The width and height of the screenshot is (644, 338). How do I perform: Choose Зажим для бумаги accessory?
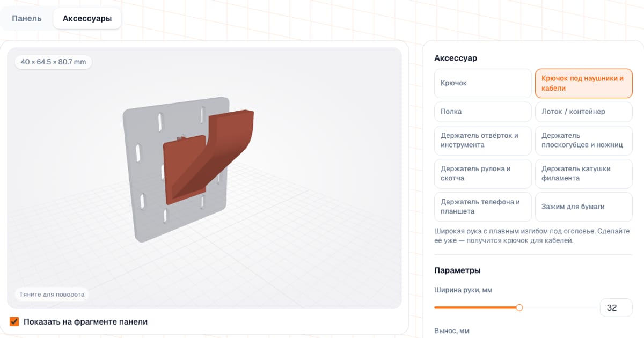[x=584, y=207]
